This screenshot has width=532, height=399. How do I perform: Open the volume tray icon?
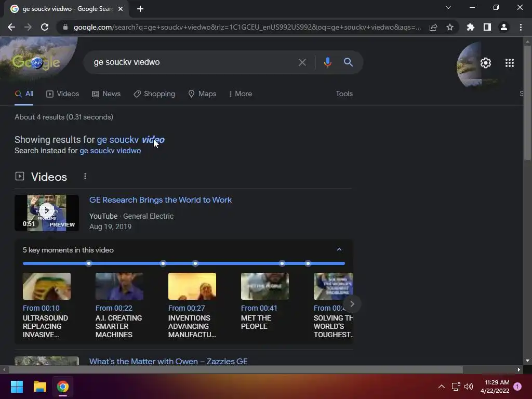tap(469, 387)
